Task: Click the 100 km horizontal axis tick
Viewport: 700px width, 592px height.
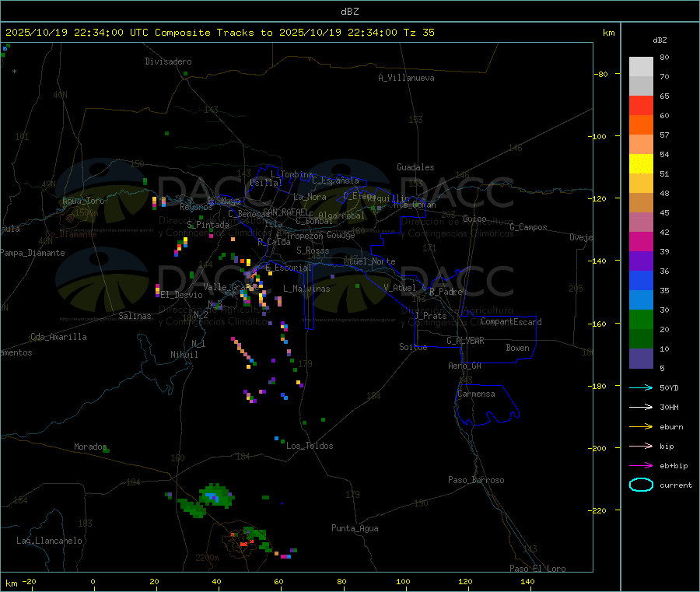Action: pos(403,581)
